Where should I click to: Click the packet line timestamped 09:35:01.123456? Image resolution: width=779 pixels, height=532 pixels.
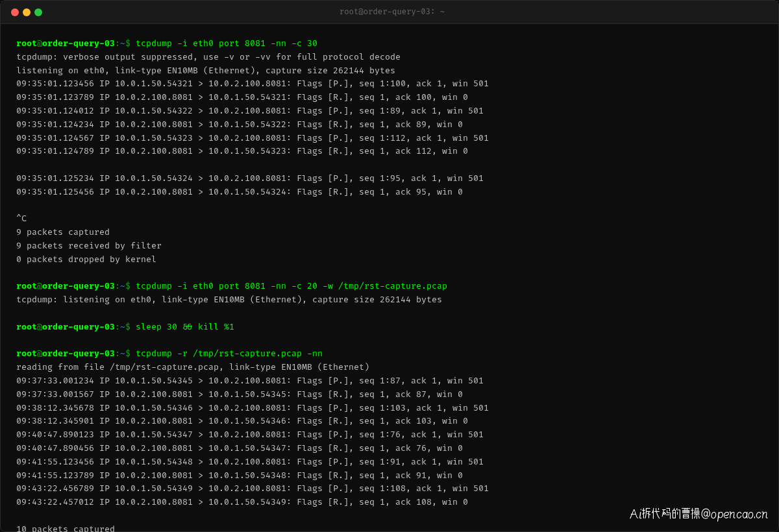[x=253, y=84]
